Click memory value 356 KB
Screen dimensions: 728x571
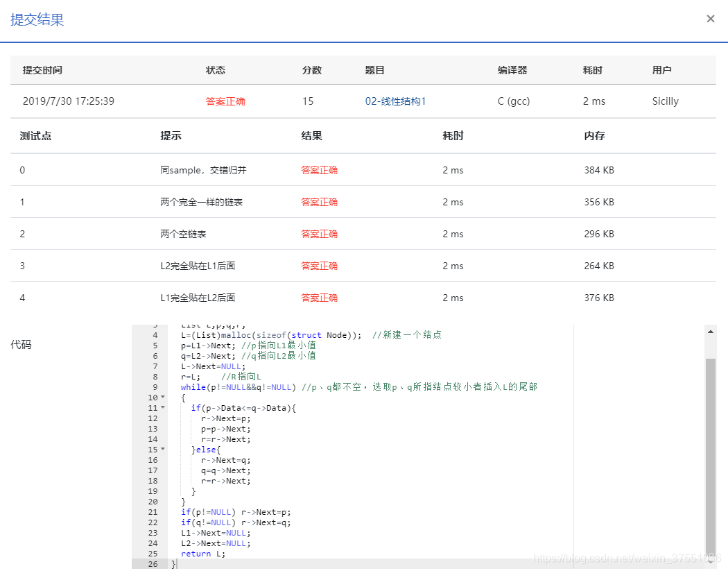pyautogui.click(x=599, y=202)
